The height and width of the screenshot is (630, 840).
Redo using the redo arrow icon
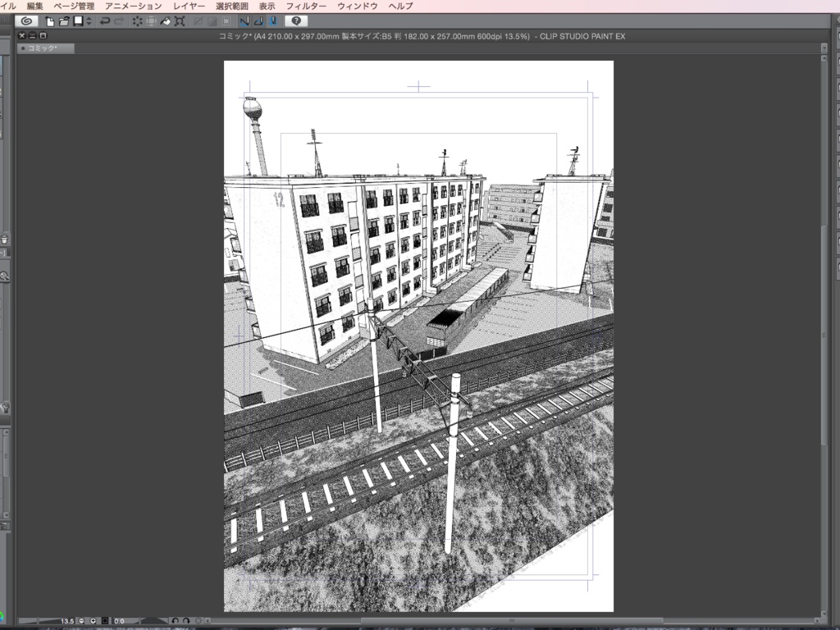pos(118,21)
